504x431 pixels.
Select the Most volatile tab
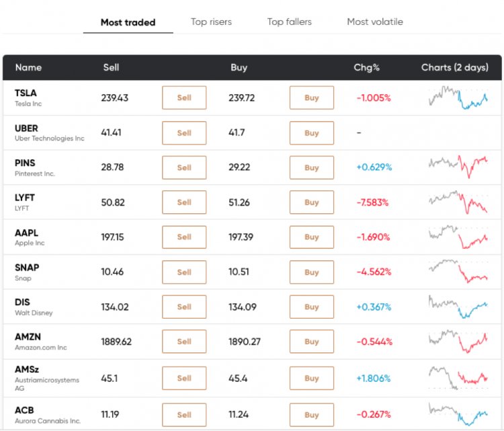coord(375,22)
